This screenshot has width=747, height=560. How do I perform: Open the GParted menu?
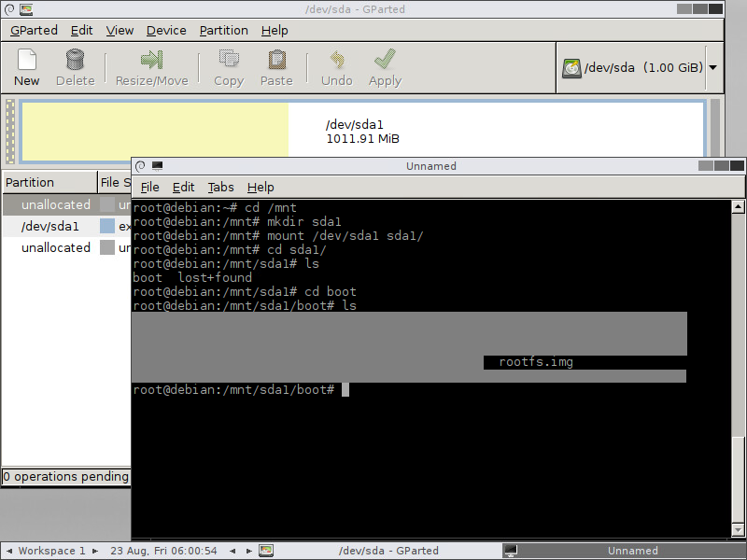[x=34, y=31]
